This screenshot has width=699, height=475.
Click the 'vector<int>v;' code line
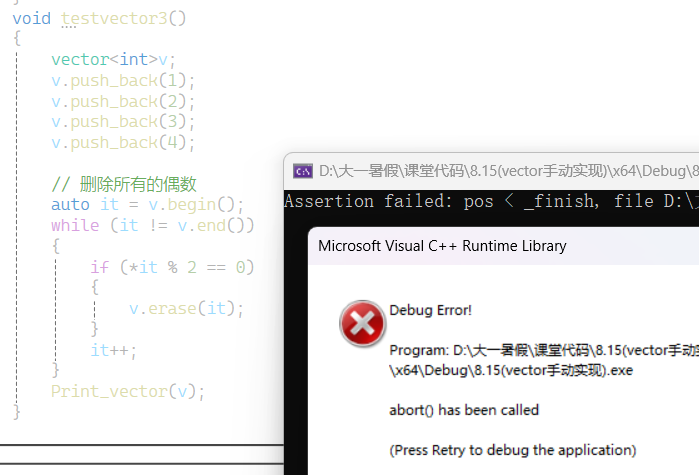114,59
